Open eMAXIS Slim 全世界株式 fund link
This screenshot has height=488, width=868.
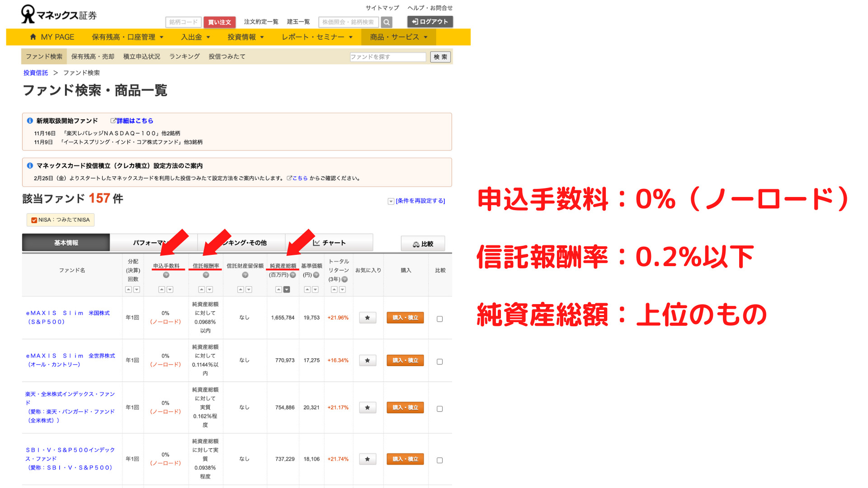71,360
